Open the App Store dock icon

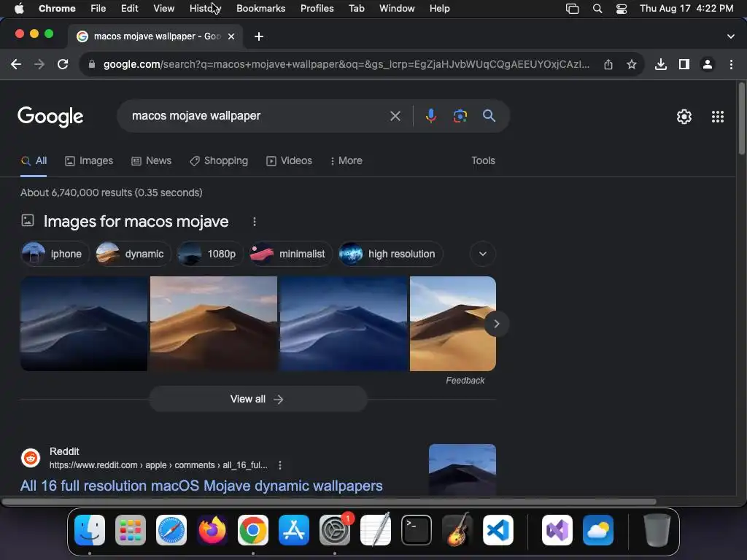tap(294, 530)
